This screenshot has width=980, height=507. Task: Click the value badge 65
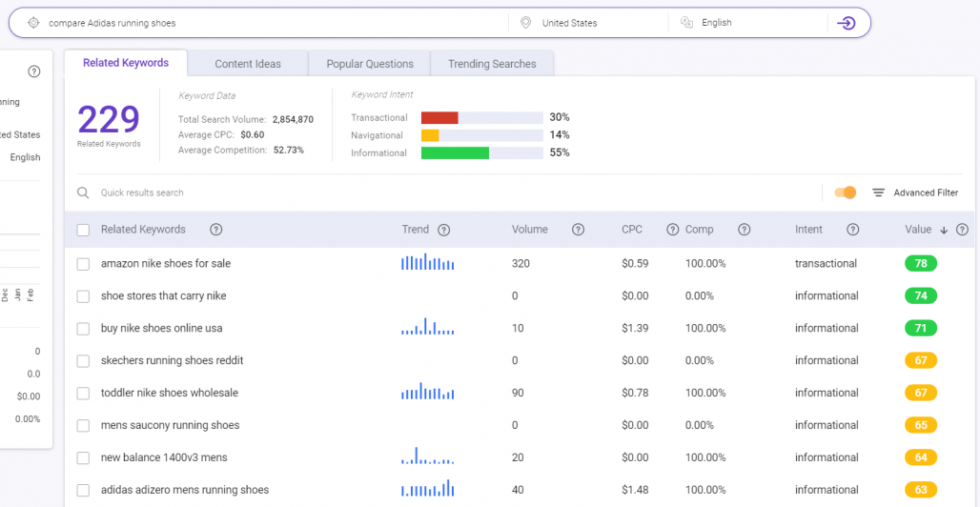(921, 426)
